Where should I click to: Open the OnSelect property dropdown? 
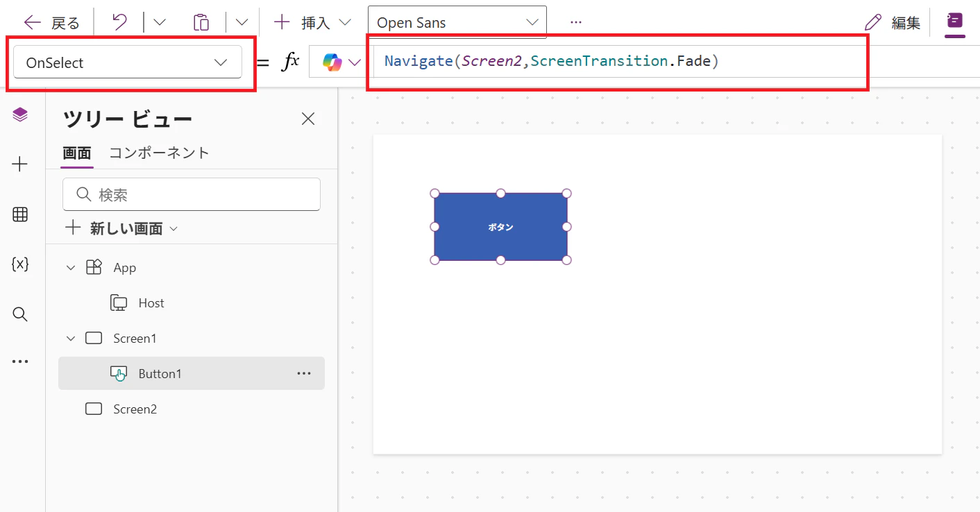pyautogui.click(x=128, y=62)
